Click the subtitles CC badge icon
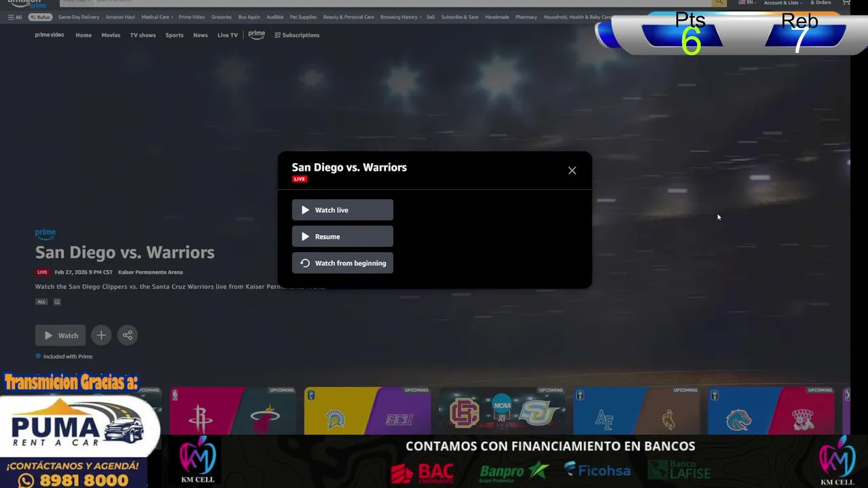The image size is (868, 488). point(57,302)
